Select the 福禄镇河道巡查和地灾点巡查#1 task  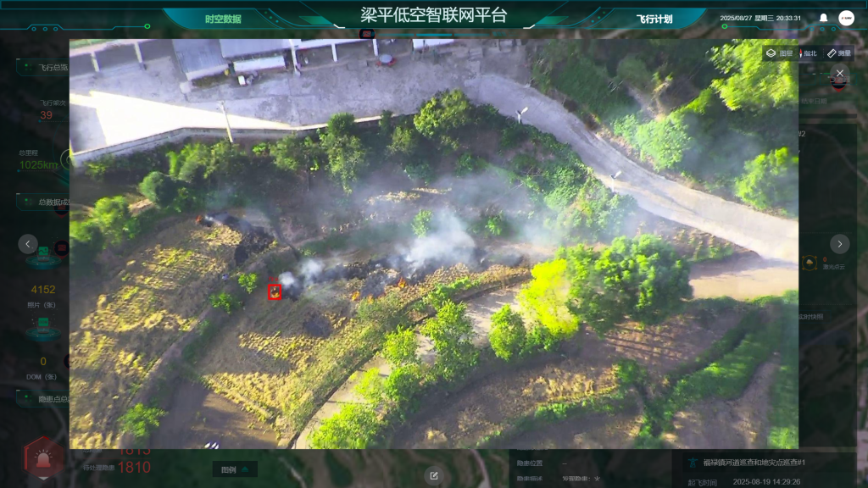click(x=753, y=463)
